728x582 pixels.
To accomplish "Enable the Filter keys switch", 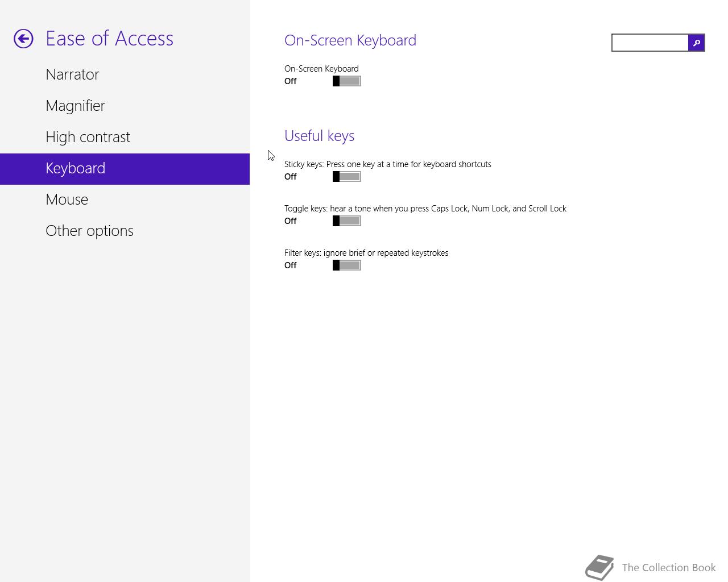I will [x=346, y=265].
